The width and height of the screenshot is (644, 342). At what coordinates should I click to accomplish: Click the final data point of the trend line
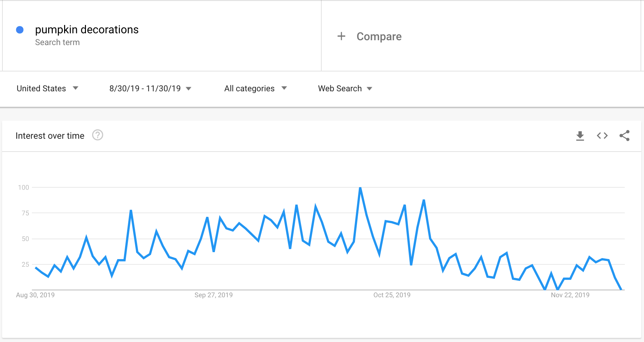click(x=621, y=289)
